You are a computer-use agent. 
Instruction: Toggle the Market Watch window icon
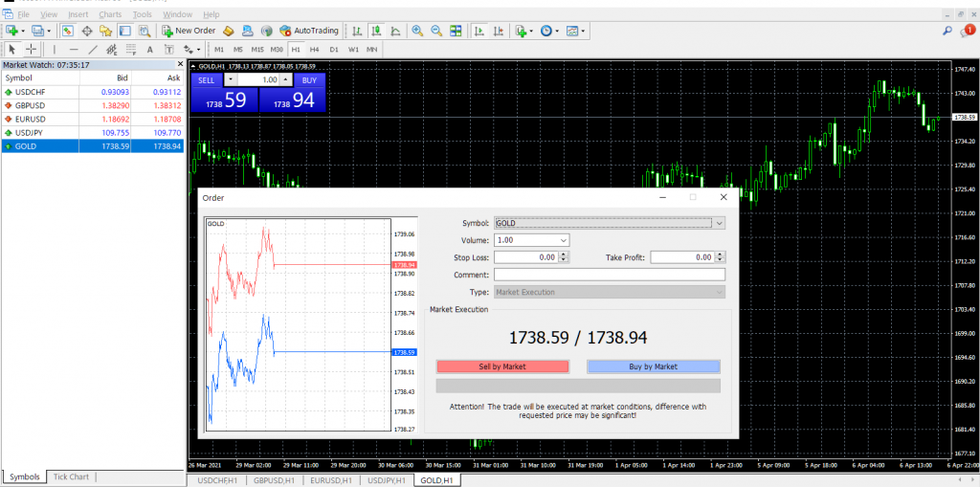[x=68, y=30]
